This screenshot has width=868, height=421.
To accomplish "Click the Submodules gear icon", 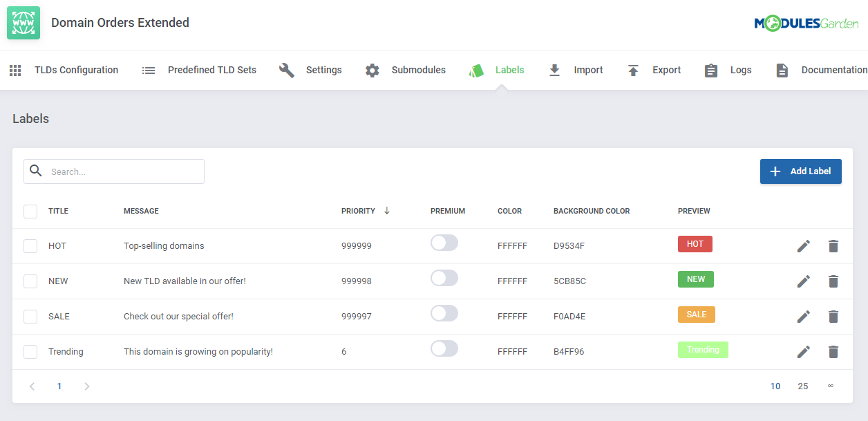I will pyautogui.click(x=372, y=70).
